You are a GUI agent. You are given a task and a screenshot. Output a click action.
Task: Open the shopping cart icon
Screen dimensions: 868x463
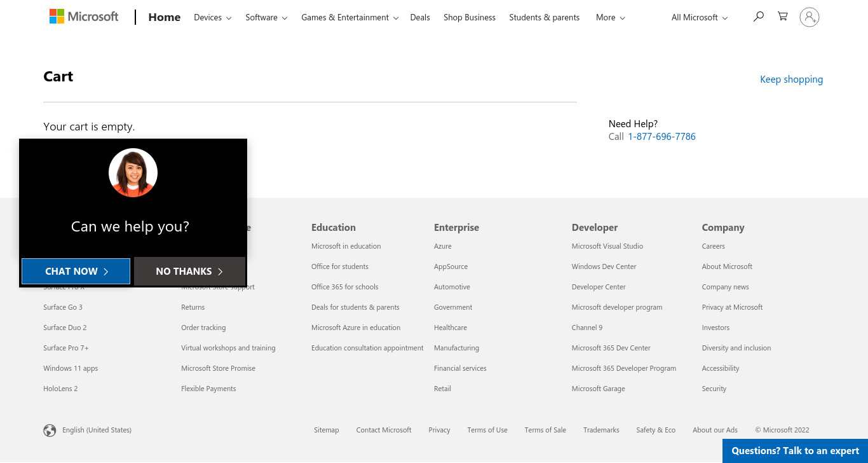[x=783, y=17]
